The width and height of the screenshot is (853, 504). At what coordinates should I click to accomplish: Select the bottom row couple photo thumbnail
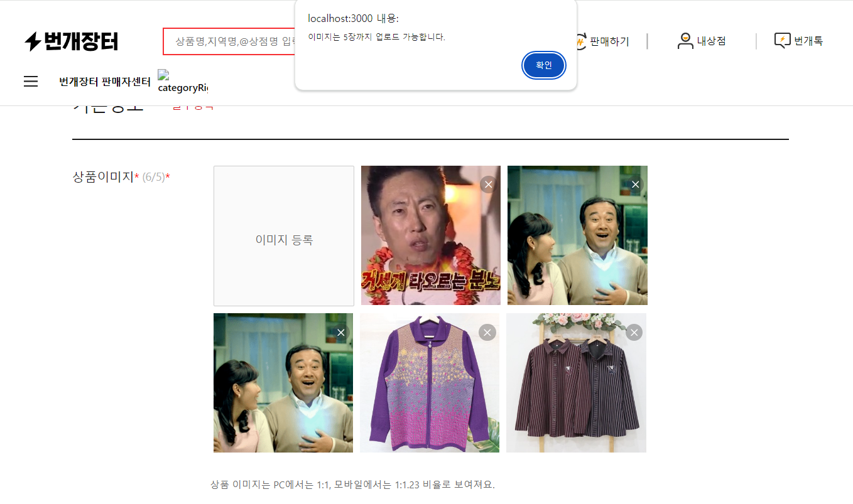coord(283,383)
